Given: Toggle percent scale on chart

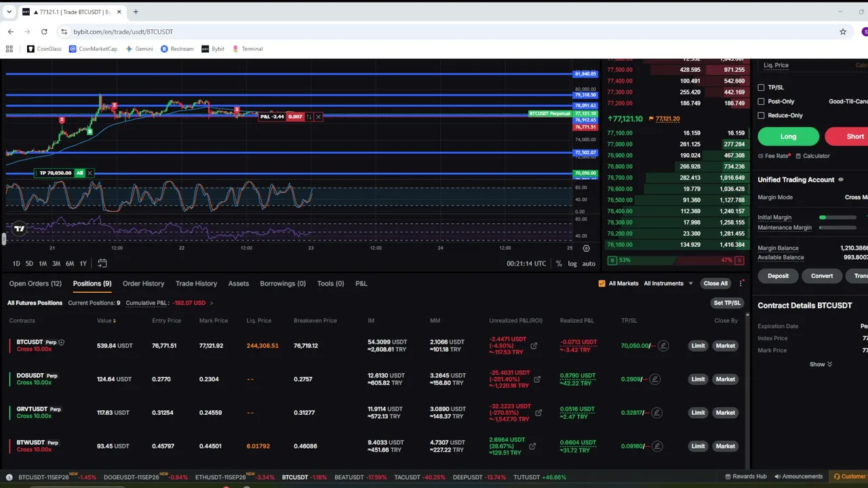Looking at the screenshot, I should click(x=559, y=264).
